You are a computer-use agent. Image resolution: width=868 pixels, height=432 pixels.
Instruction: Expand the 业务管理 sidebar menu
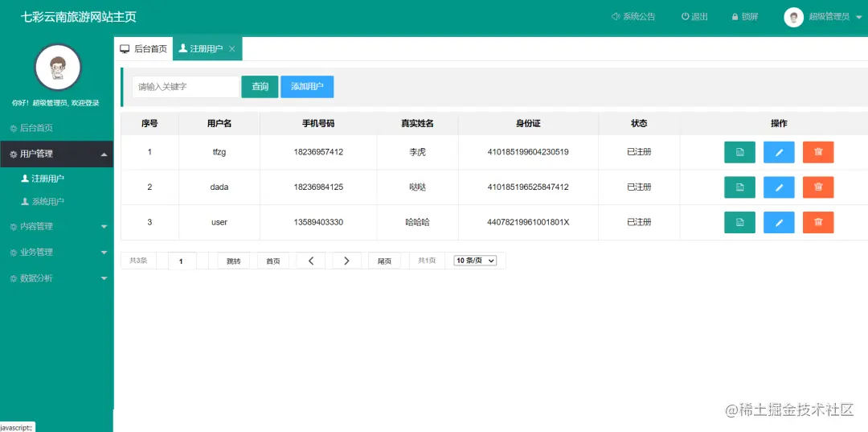tap(56, 252)
